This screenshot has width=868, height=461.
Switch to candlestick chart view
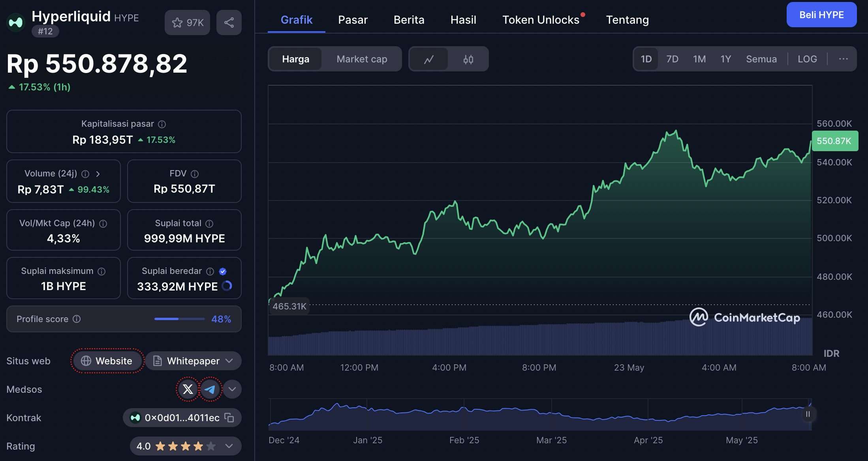[468, 59]
